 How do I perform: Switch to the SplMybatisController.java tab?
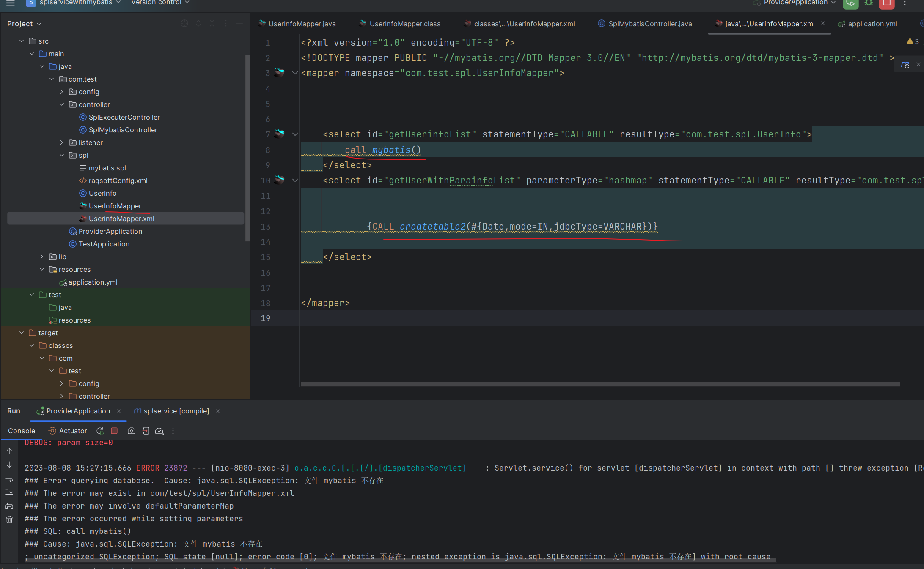click(650, 24)
